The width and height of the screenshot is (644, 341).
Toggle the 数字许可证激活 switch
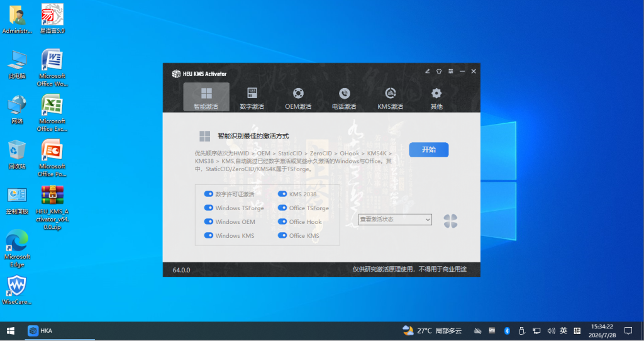coord(208,194)
